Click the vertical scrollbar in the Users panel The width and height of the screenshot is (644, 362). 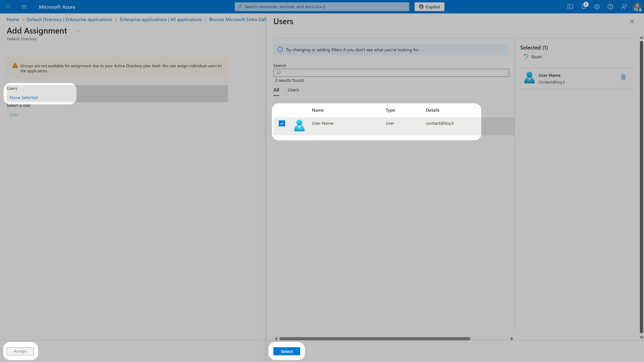[641, 187]
